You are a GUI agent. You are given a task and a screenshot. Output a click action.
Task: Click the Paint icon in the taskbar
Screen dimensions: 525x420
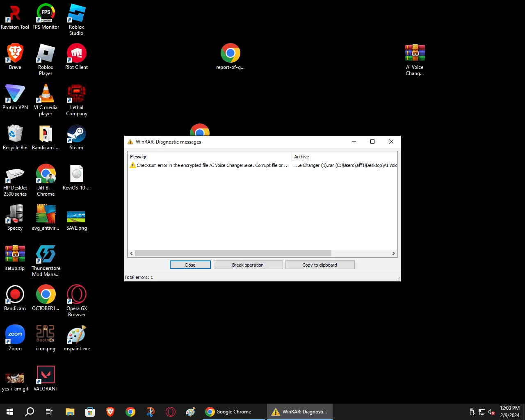(191, 412)
